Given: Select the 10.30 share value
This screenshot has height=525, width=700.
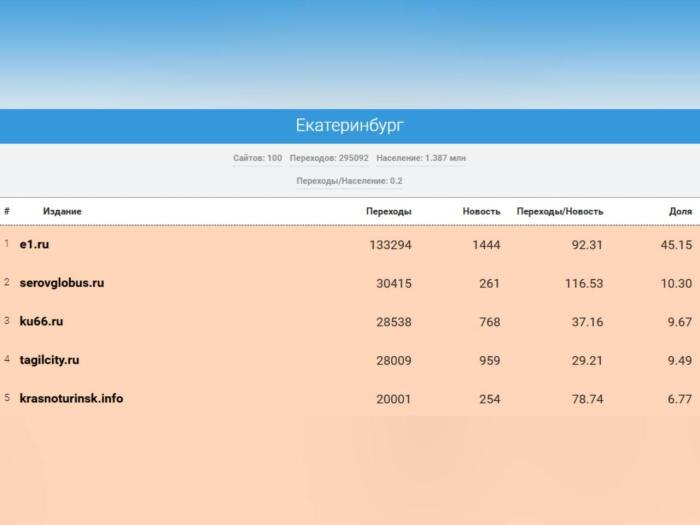Looking at the screenshot, I should pos(676,283).
